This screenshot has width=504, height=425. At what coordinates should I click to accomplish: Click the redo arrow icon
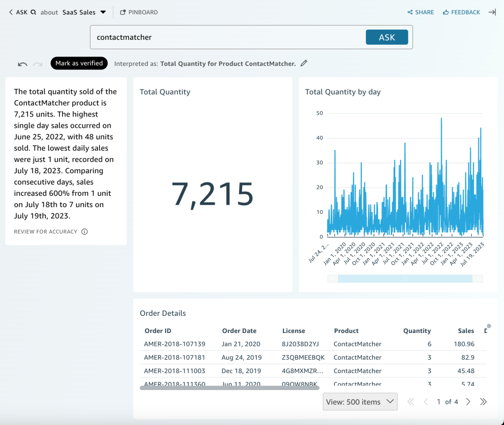point(38,64)
